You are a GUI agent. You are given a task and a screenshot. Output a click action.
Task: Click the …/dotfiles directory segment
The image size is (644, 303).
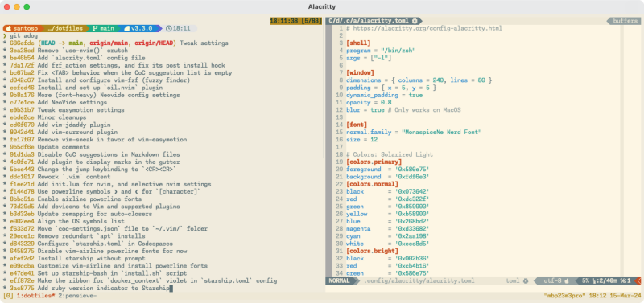click(65, 29)
